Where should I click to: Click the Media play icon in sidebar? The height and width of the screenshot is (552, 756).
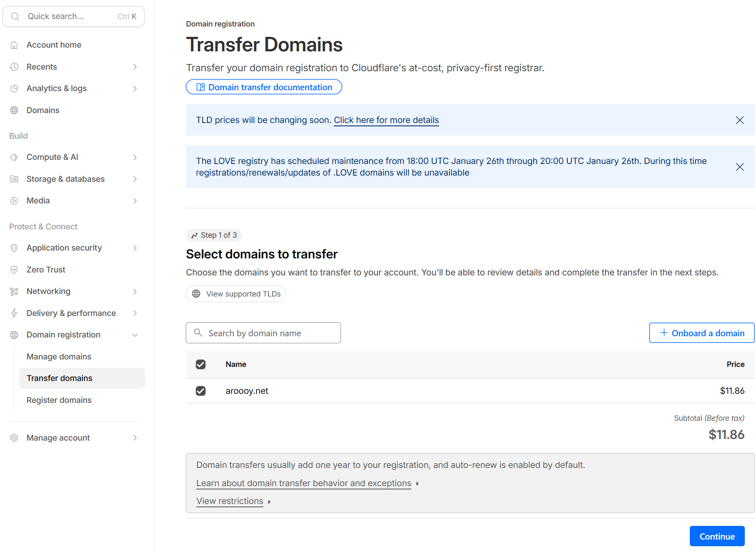coord(14,201)
